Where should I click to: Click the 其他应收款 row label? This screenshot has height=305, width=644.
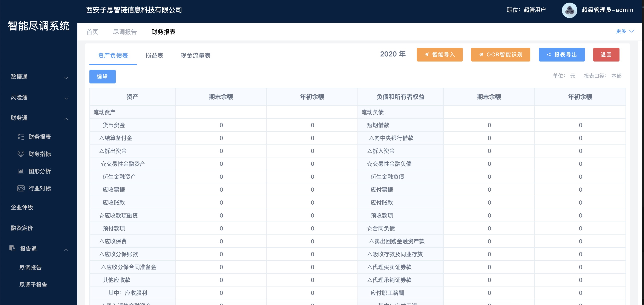pyautogui.click(x=117, y=280)
